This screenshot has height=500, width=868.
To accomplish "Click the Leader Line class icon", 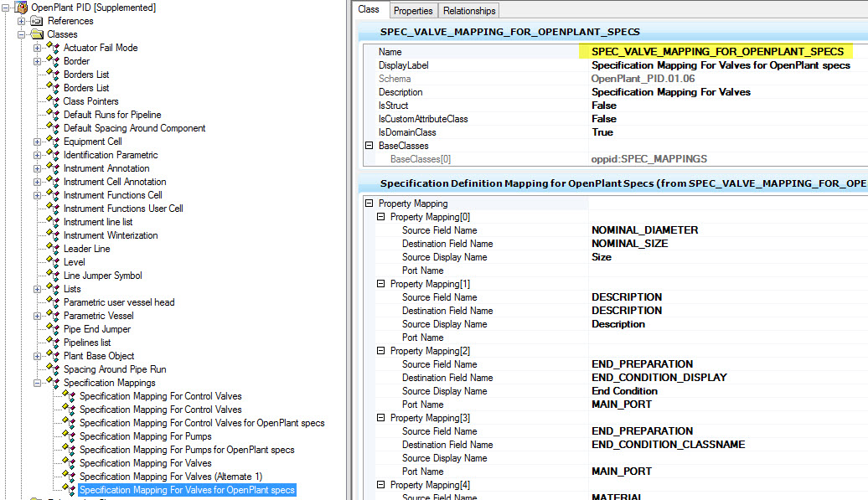I will 53,249.
